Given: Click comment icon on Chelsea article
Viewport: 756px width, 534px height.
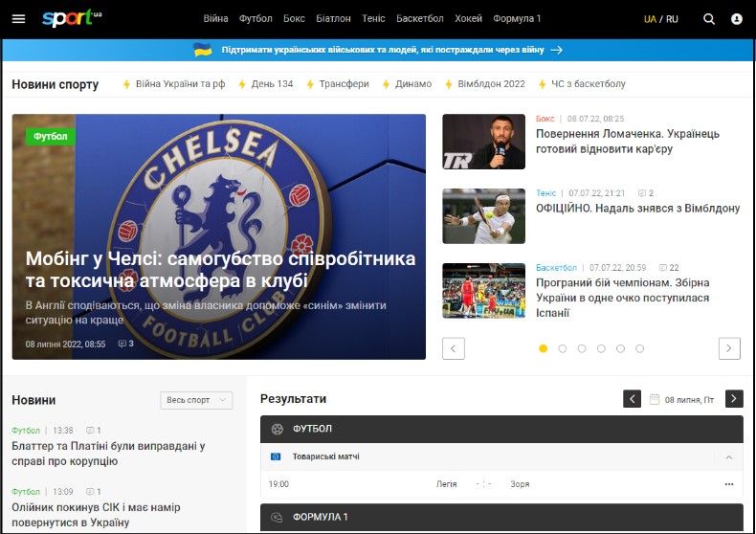Looking at the screenshot, I should tap(122, 344).
